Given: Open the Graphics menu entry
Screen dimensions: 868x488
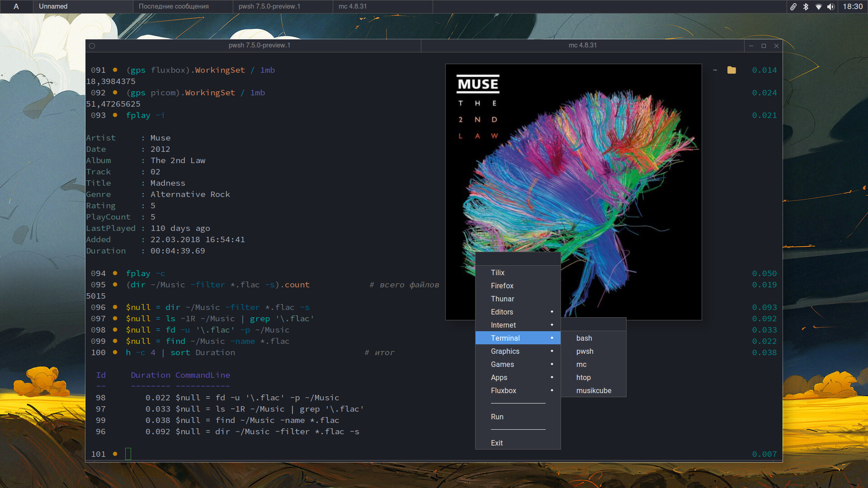Looking at the screenshot, I should tap(518, 351).
